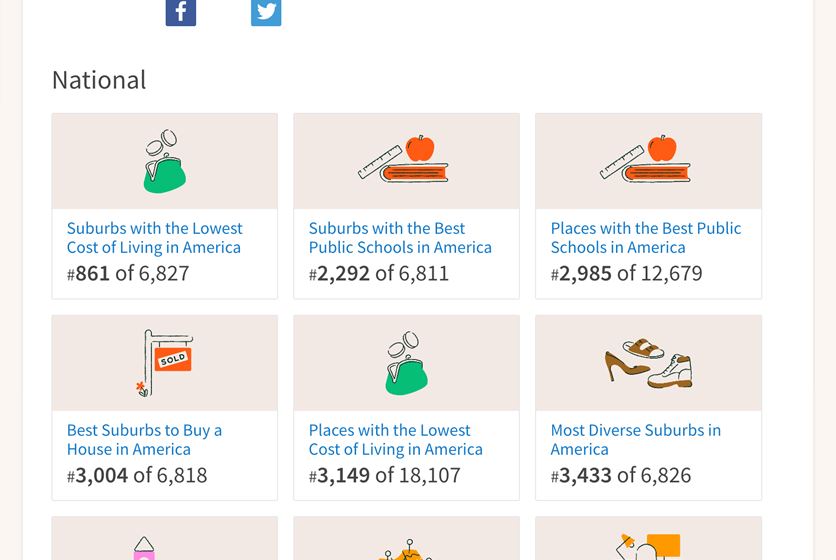The image size is (836, 560).
Task: Click the shoes icon for Most Diverse Suburbs
Action: coord(648,363)
